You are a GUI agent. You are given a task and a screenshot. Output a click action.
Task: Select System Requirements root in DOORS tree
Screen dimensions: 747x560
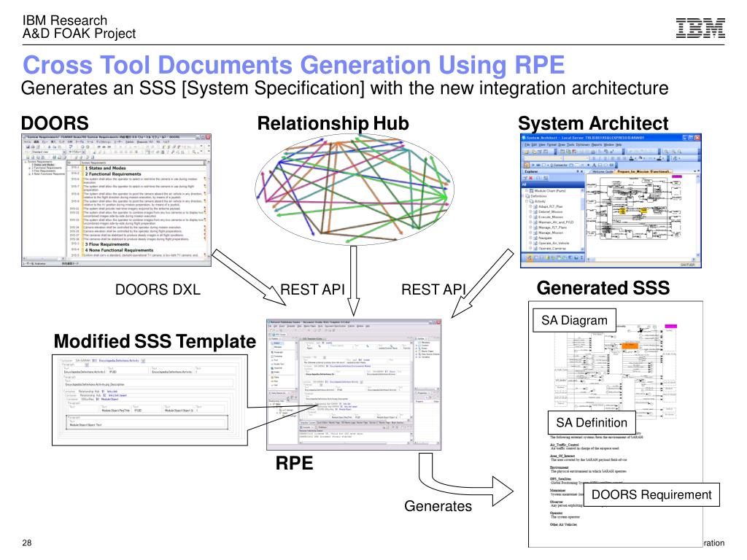coord(39,162)
